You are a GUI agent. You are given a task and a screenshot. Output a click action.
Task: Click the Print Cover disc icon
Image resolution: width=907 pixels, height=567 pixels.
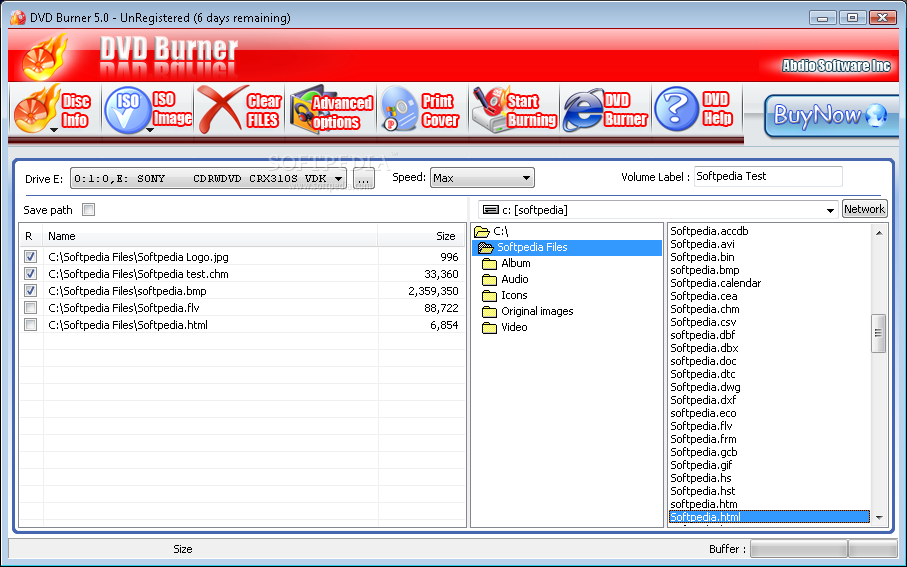click(x=399, y=109)
